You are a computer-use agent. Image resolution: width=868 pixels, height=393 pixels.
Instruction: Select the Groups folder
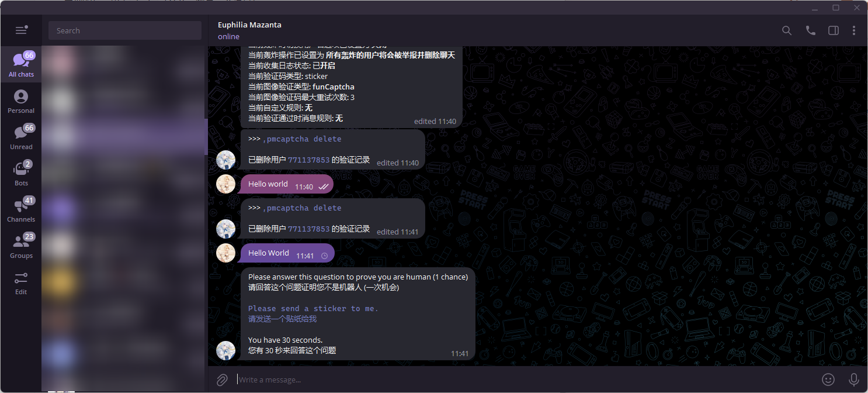pyautogui.click(x=21, y=246)
